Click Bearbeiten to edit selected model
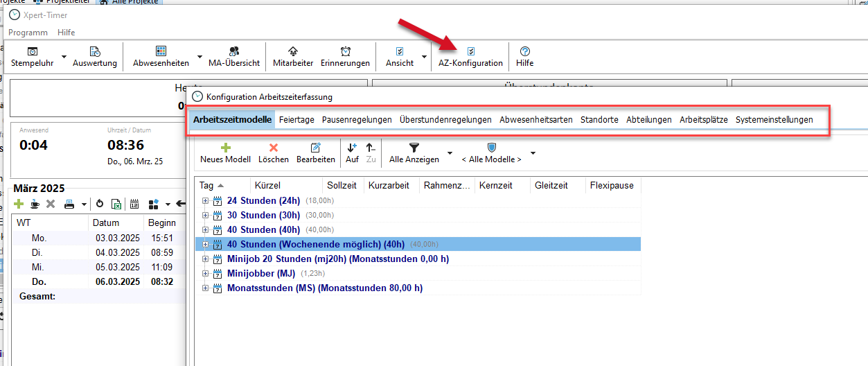The width and height of the screenshot is (868, 366). point(316,148)
